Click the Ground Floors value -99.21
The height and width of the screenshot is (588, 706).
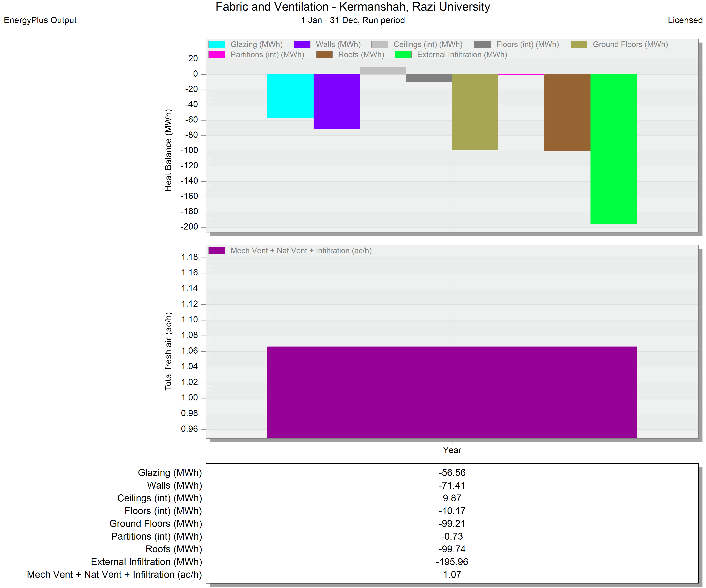point(452,524)
